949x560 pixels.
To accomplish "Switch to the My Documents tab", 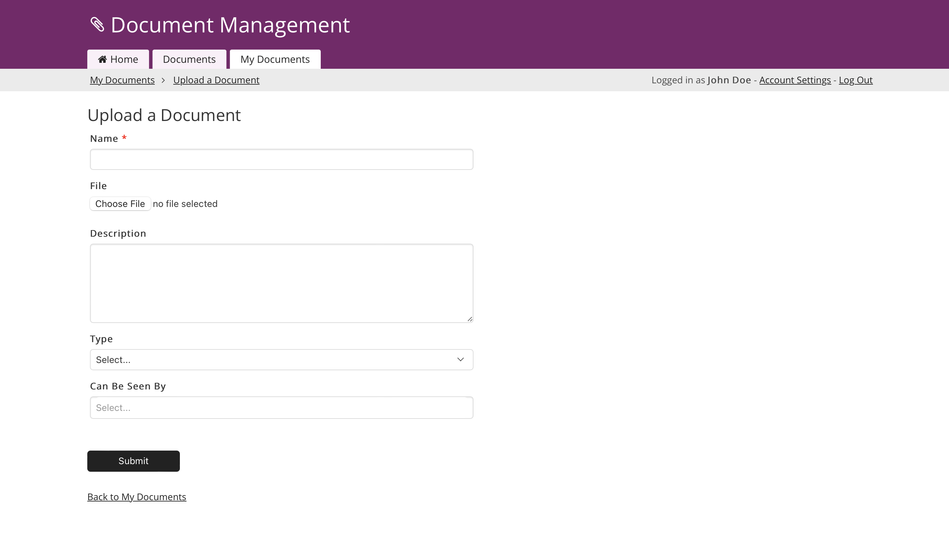I will coord(275,59).
